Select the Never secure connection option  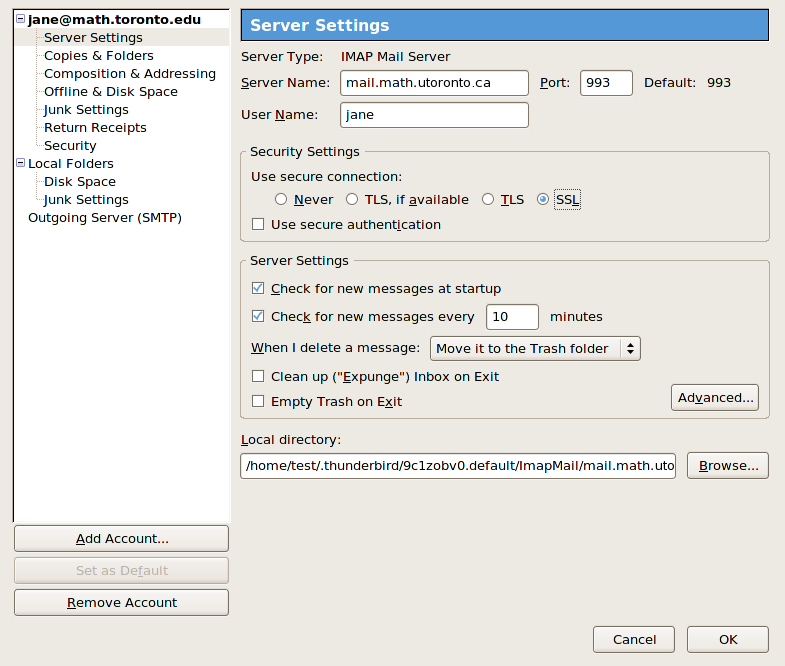pyautogui.click(x=281, y=199)
